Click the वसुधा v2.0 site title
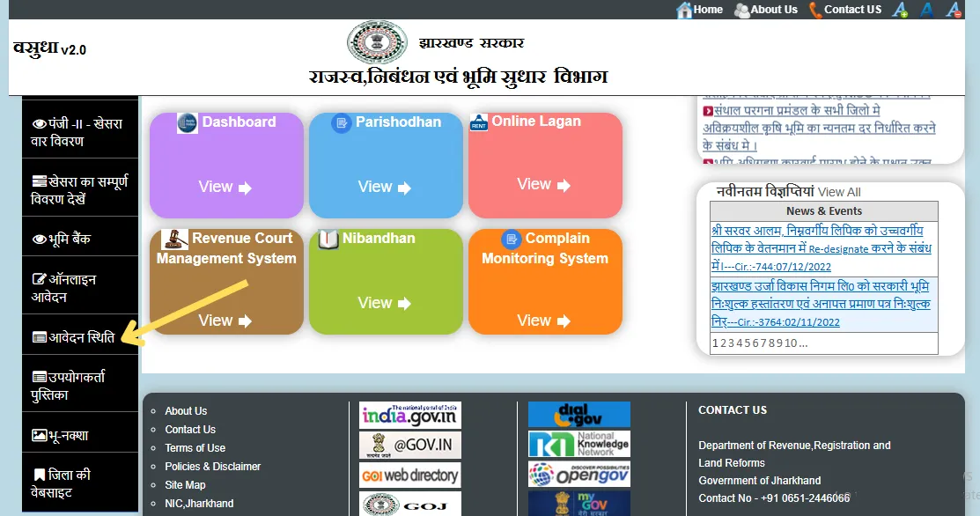Image resolution: width=980 pixels, height=516 pixels. [x=49, y=48]
